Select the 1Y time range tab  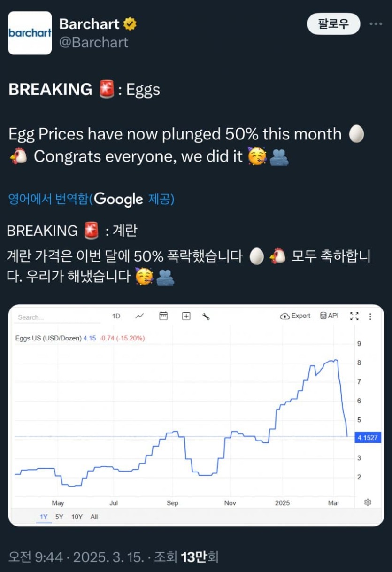tap(44, 517)
